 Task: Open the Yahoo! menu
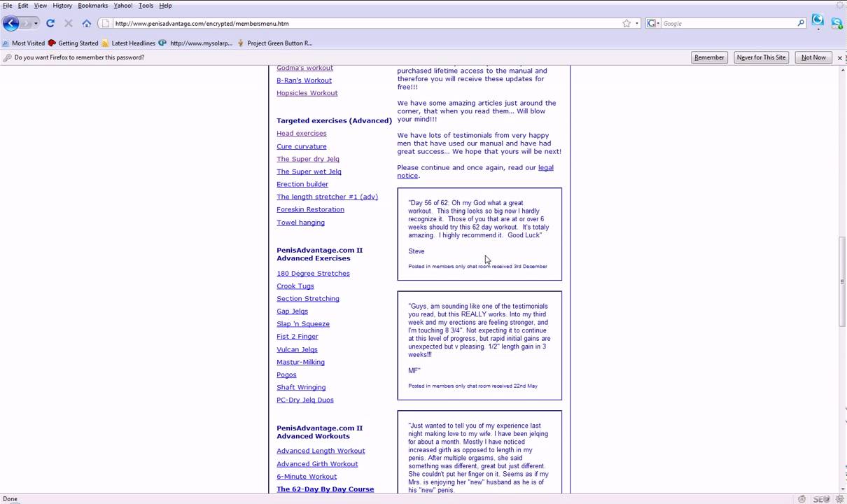point(123,6)
